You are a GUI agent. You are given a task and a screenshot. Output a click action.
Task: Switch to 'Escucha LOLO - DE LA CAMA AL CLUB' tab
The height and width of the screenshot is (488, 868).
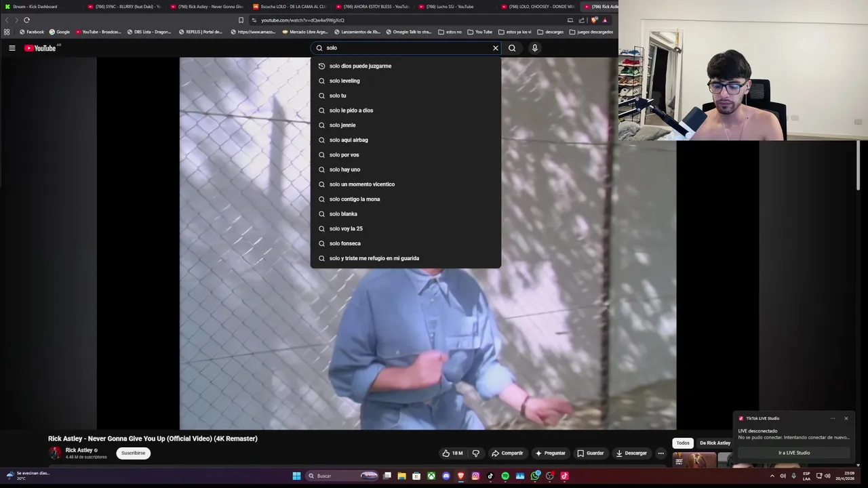pos(290,7)
